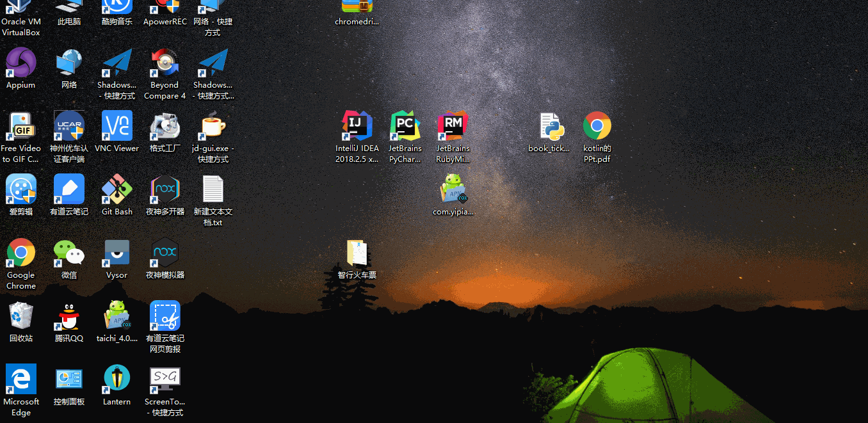Open 此电脑 desktop icon
Image resolution: width=868 pixels, height=423 pixels.
(x=69, y=13)
